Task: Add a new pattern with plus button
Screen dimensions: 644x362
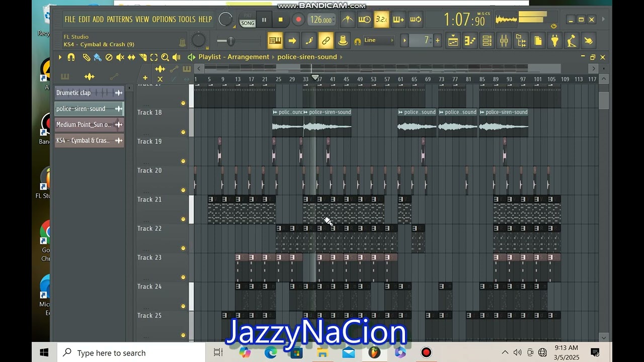Action: pyautogui.click(x=438, y=41)
